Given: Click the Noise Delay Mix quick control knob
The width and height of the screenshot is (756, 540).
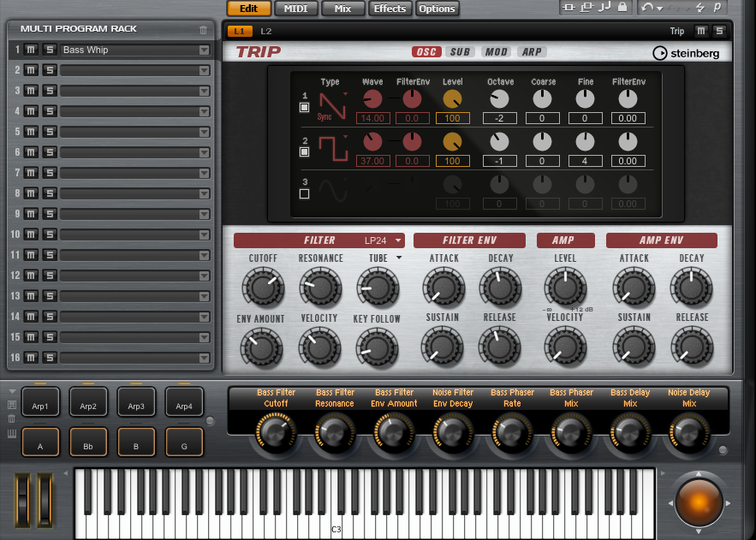Looking at the screenshot, I should click(x=689, y=432).
